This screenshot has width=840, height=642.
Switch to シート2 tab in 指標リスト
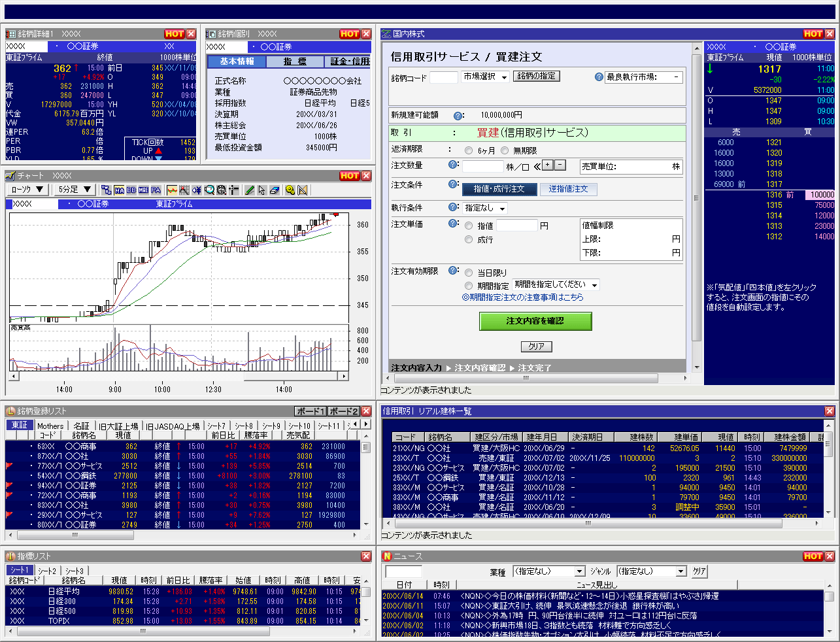[x=47, y=571]
